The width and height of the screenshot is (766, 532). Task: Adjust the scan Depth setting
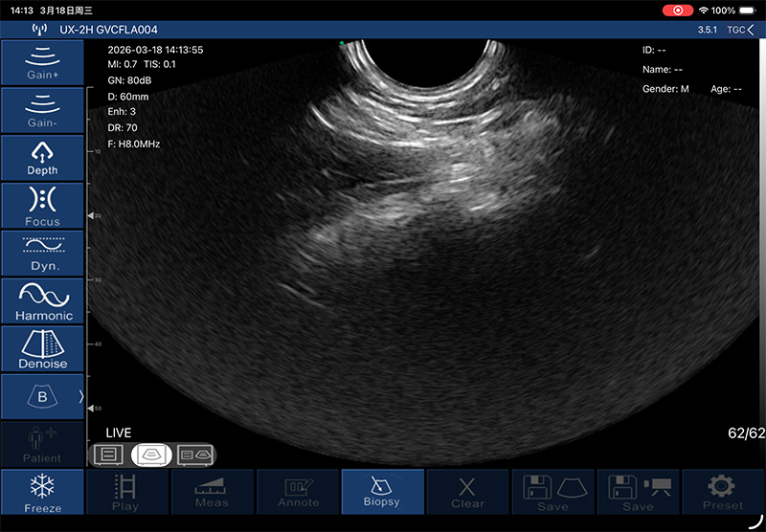tap(42, 157)
